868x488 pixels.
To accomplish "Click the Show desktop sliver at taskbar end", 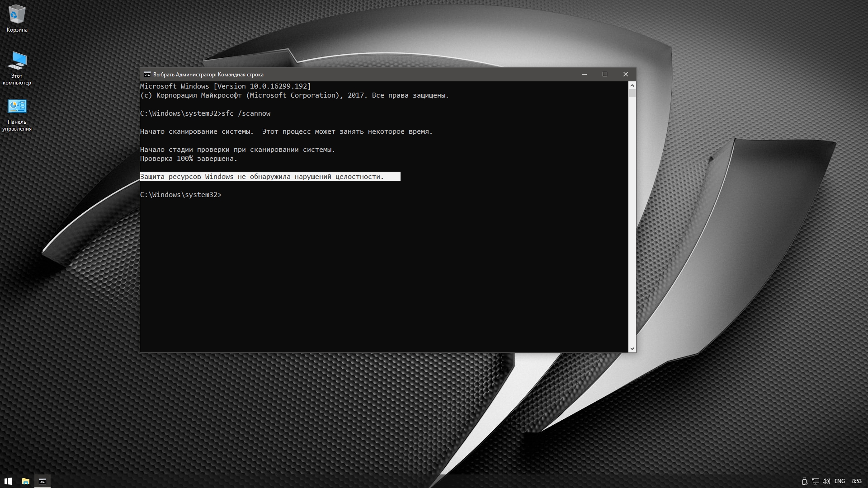I will [x=867, y=481].
